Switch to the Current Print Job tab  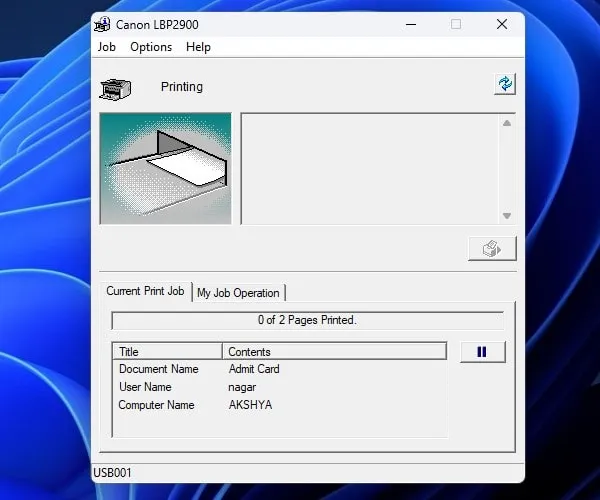[145, 291]
